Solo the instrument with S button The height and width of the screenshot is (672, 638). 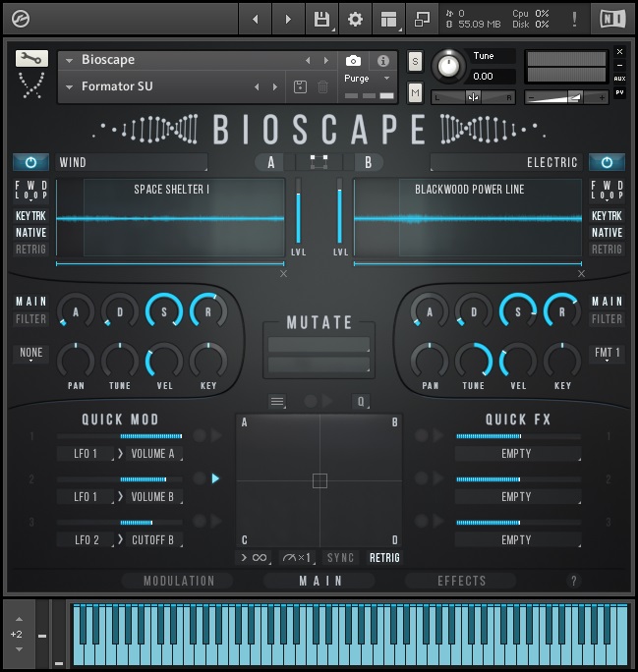coord(415,61)
